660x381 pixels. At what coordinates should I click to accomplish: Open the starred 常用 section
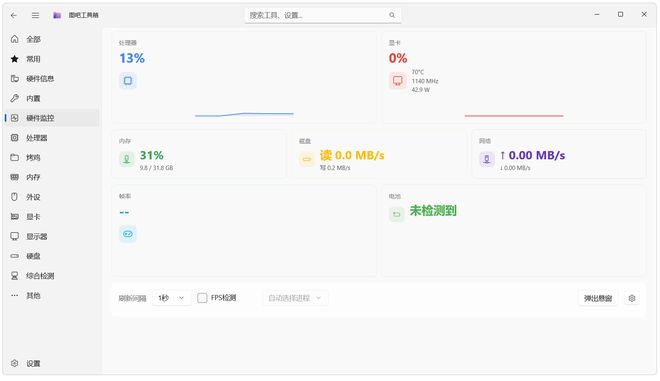pos(52,59)
